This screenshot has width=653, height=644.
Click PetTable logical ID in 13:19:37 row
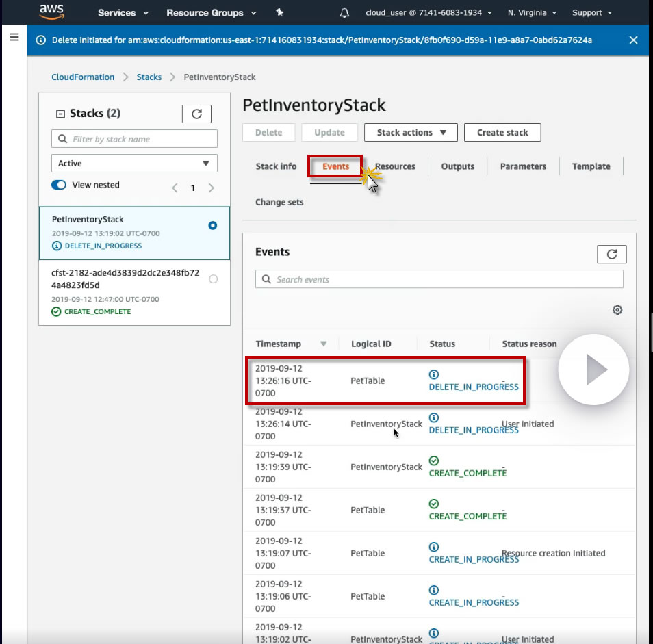pyautogui.click(x=368, y=510)
